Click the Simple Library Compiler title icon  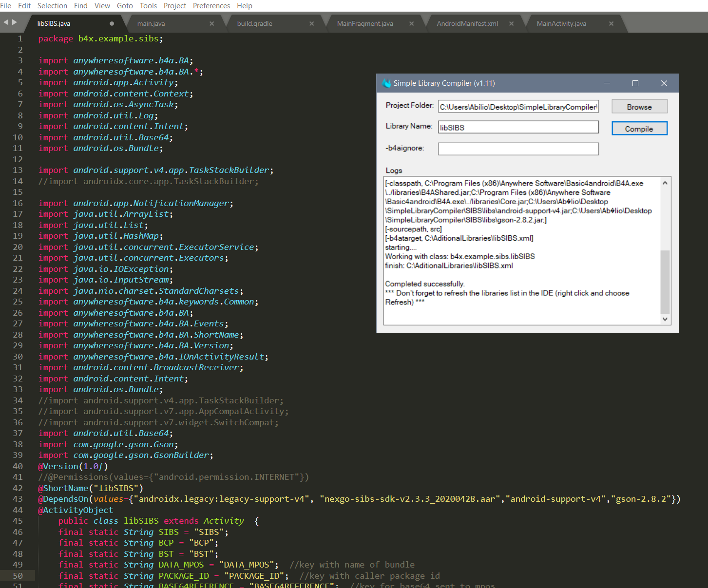pyautogui.click(x=387, y=83)
